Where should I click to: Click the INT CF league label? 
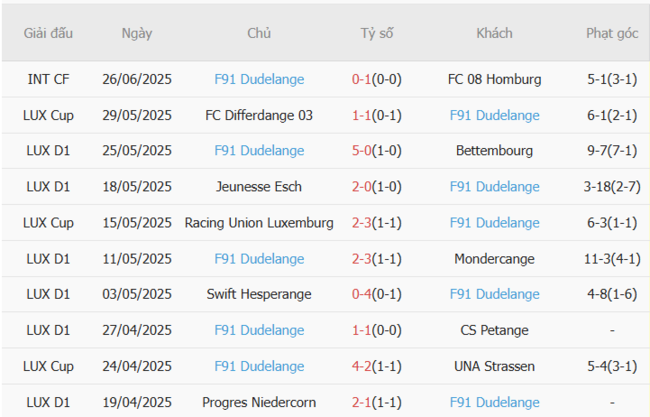tap(50, 79)
